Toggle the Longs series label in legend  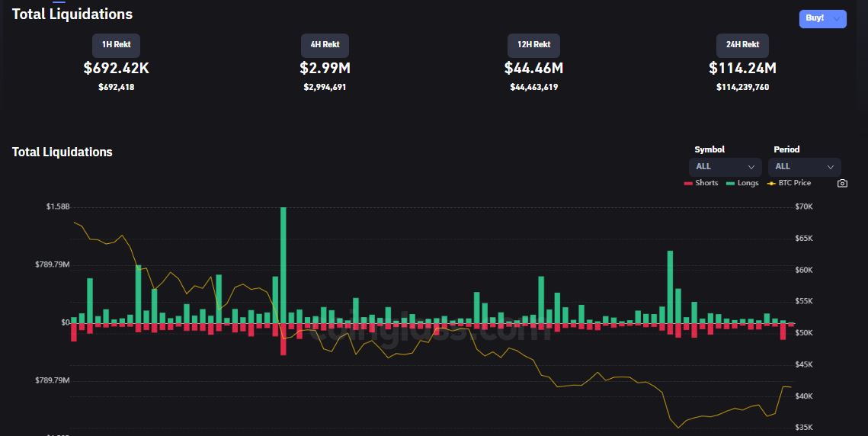click(748, 183)
